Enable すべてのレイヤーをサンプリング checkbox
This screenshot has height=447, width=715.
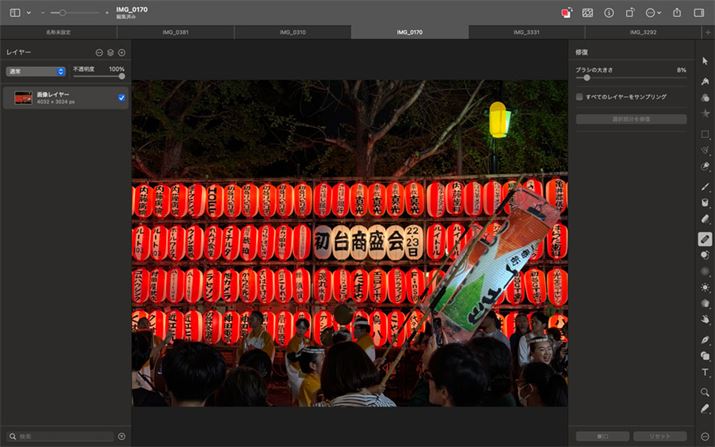point(580,97)
